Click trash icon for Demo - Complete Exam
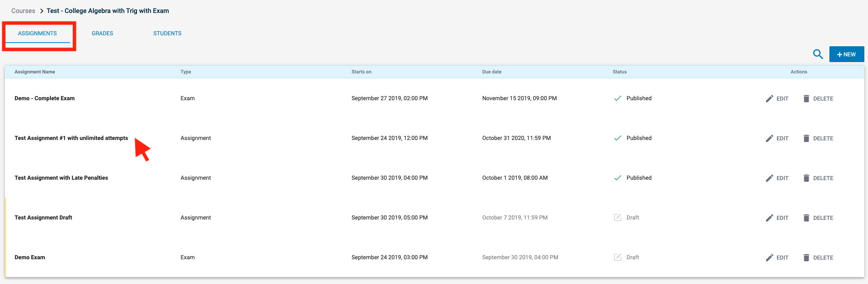The width and height of the screenshot is (868, 284). pos(806,99)
